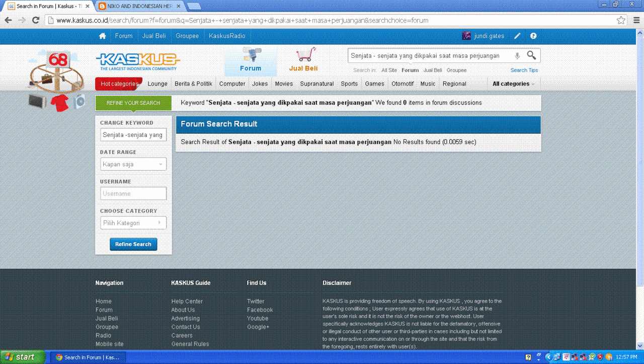Open the Chrome menu (three lines) icon
This screenshot has width=644, height=364.
click(636, 20)
